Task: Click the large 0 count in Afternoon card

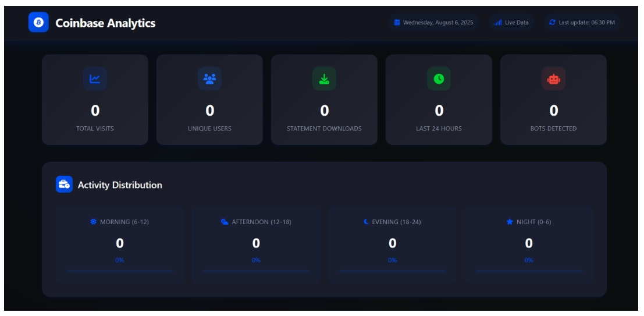Action: pyautogui.click(x=256, y=243)
